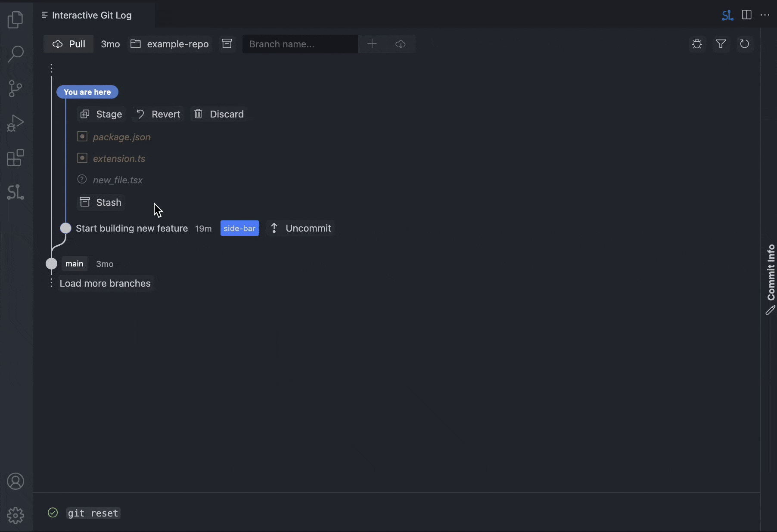Click into the Branch name input field

[300, 44]
